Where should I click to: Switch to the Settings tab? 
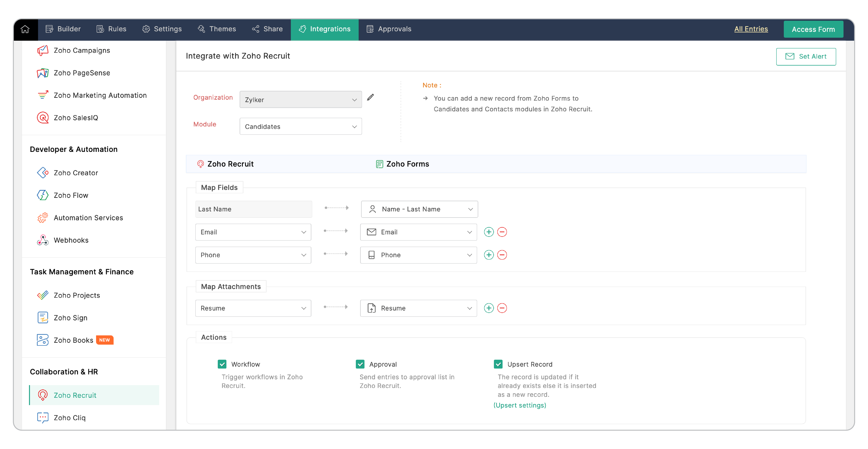162,29
